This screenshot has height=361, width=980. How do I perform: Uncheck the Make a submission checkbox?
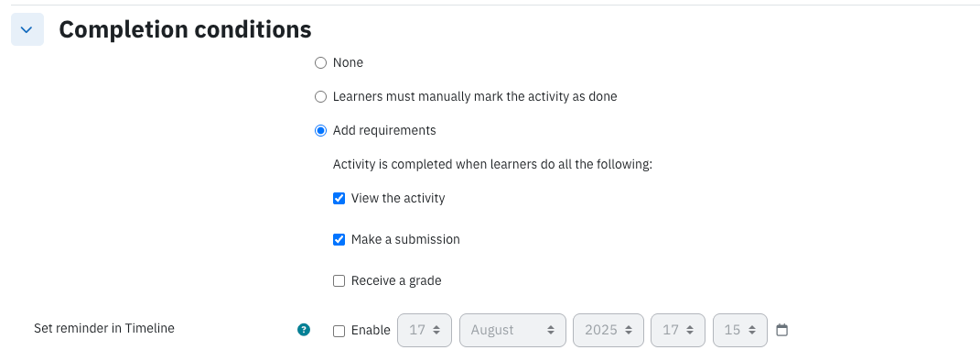pos(339,240)
